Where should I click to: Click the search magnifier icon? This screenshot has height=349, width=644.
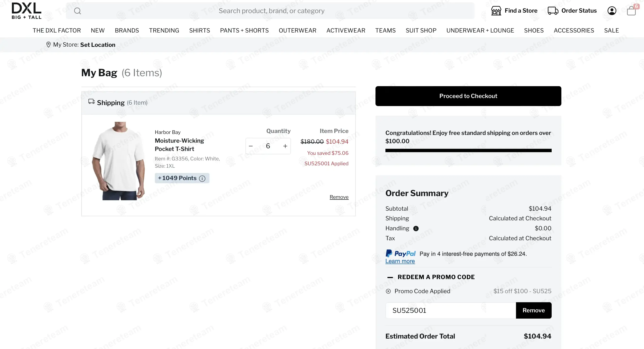pos(78,11)
